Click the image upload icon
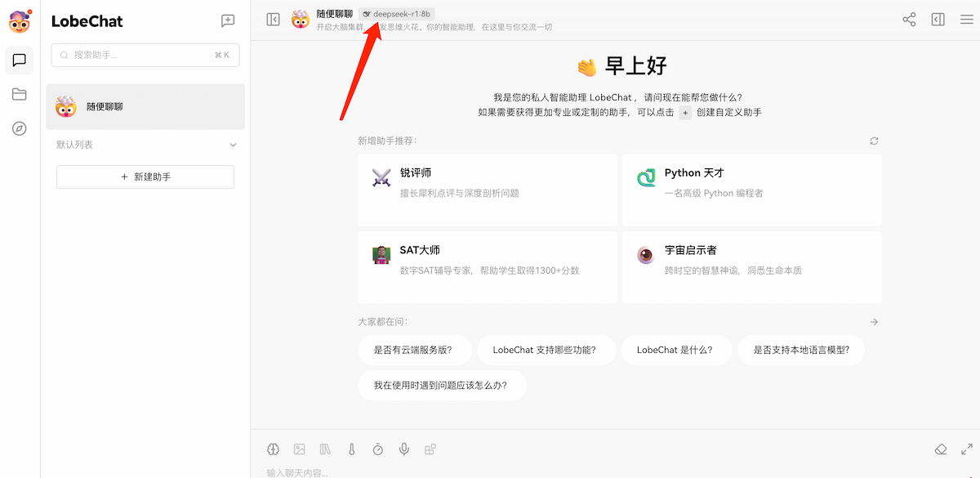The width and height of the screenshot is (980, 478). click(x=300, y=449)
